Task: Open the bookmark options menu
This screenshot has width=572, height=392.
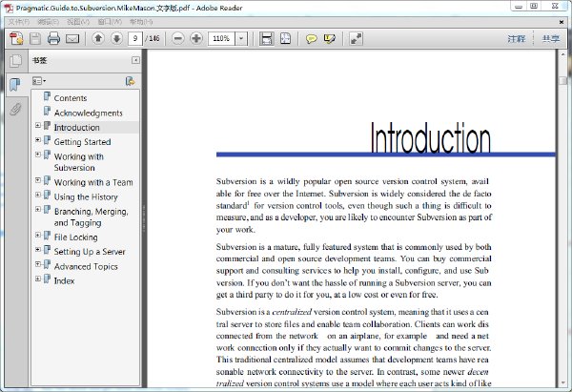Action: pyautogui.click(x=39, y=81)
